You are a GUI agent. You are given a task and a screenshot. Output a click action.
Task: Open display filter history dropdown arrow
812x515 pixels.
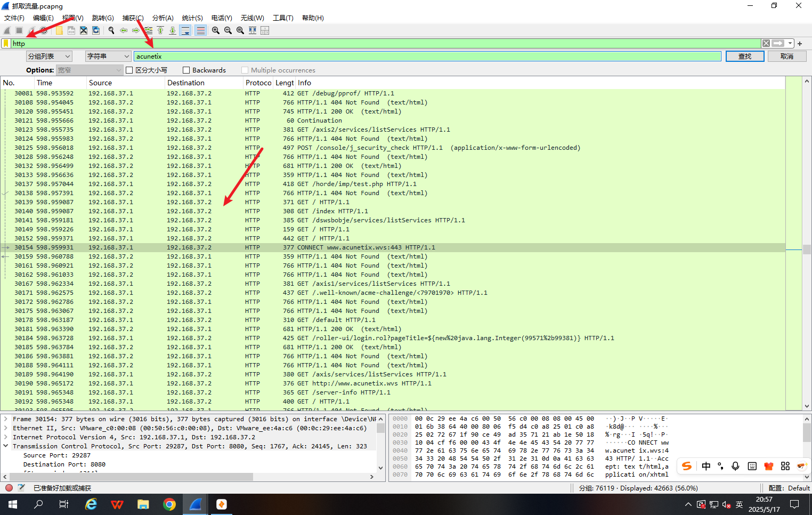791,43
